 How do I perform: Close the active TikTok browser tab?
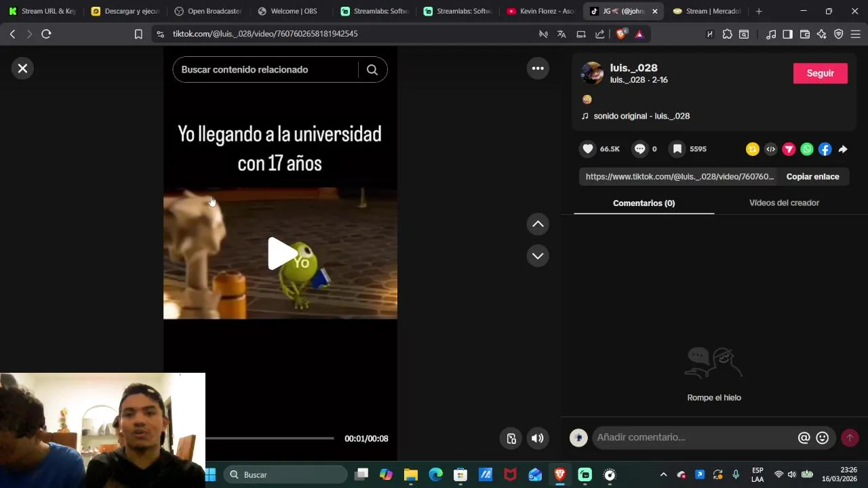tap(654, 11)
